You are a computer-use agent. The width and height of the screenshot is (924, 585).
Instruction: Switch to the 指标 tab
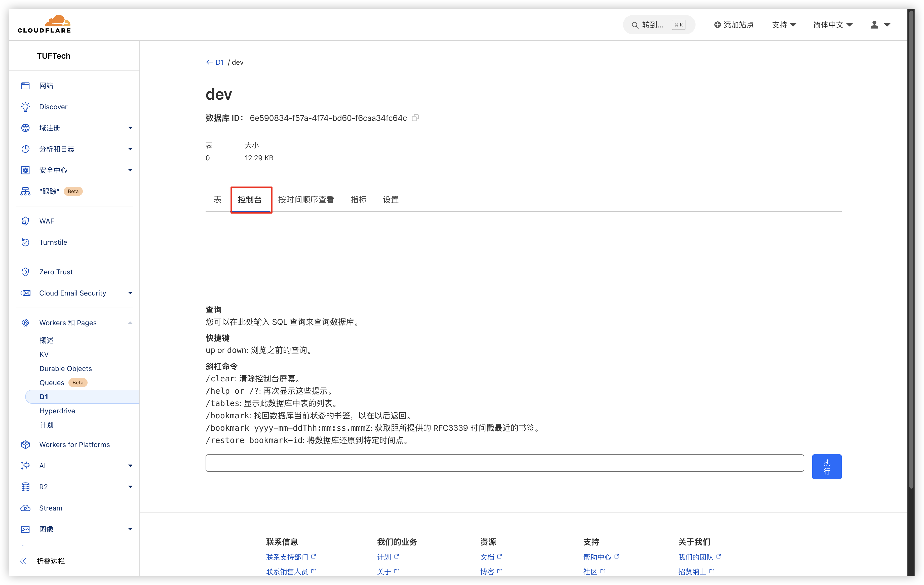(x=358, y=200)
